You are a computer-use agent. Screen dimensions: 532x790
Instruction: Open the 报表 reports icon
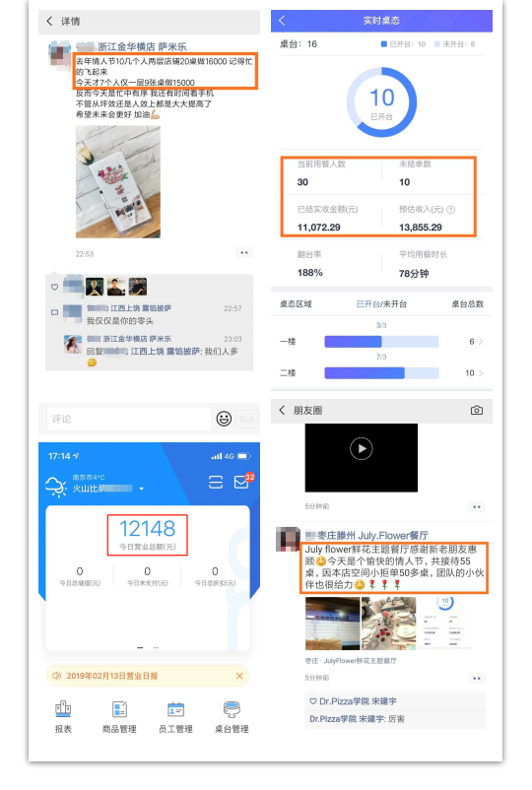tap(63, 716)
